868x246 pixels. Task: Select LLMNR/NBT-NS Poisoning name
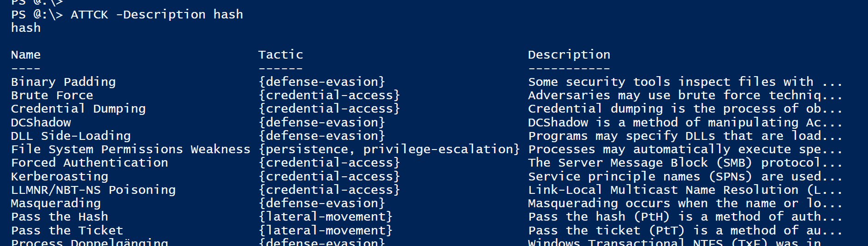(93, 190)
